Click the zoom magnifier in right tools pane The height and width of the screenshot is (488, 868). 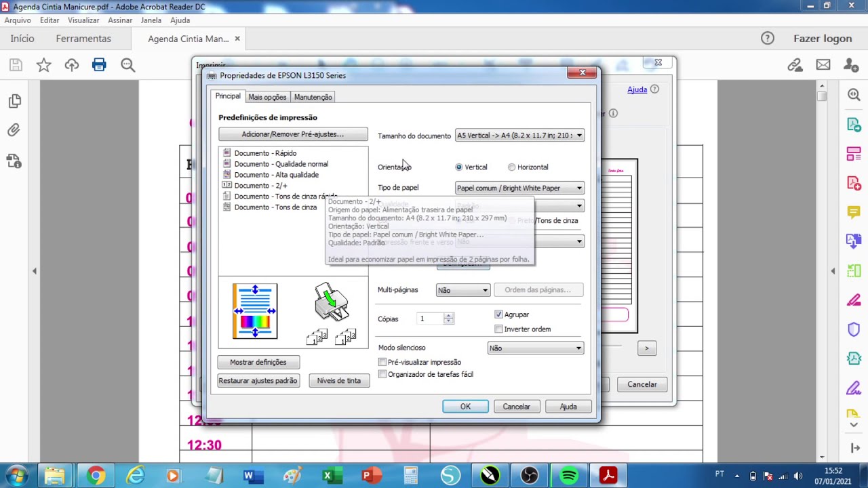[x=854, y=95]
